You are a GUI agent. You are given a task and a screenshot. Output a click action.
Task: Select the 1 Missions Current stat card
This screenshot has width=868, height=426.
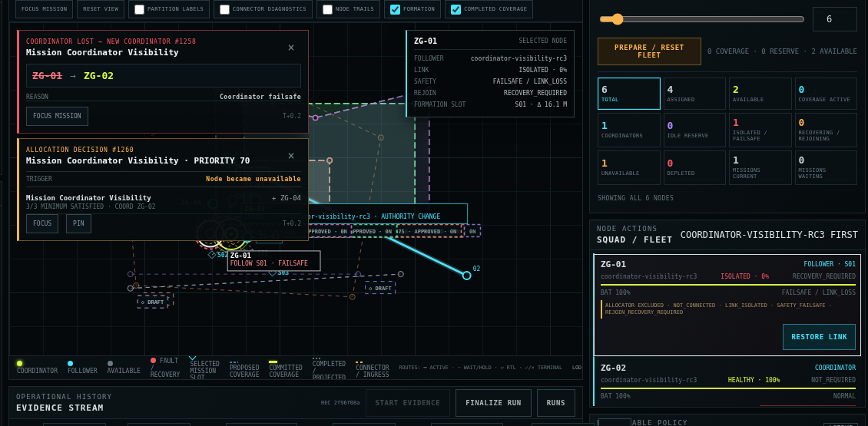[760, 167]
